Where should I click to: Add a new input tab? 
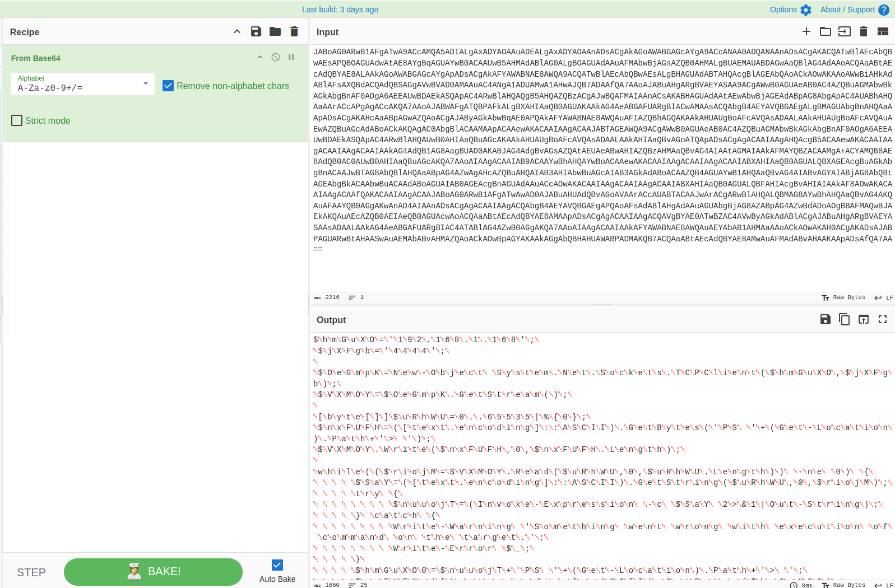(806, 31)
